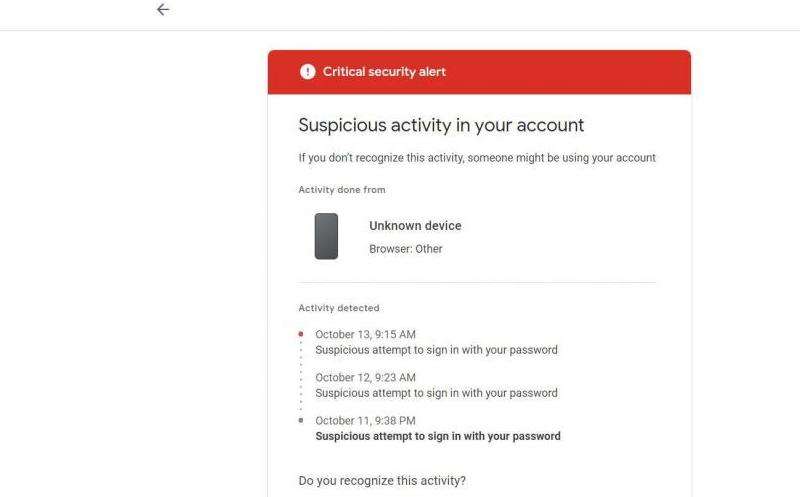Select the gray dot beside October 11 entry
This screenshot has height=497, width=800.
[301, 420]
